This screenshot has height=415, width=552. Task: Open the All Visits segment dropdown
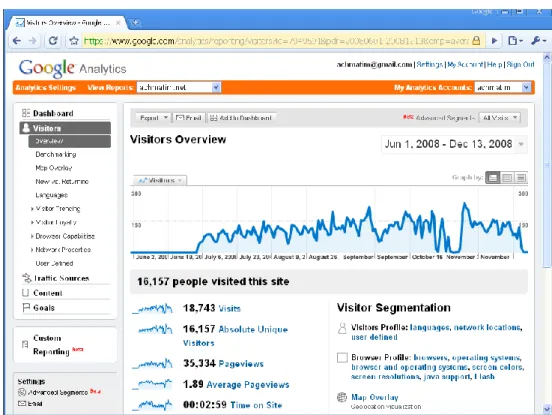pyautogui.click(x=499, y=118)
